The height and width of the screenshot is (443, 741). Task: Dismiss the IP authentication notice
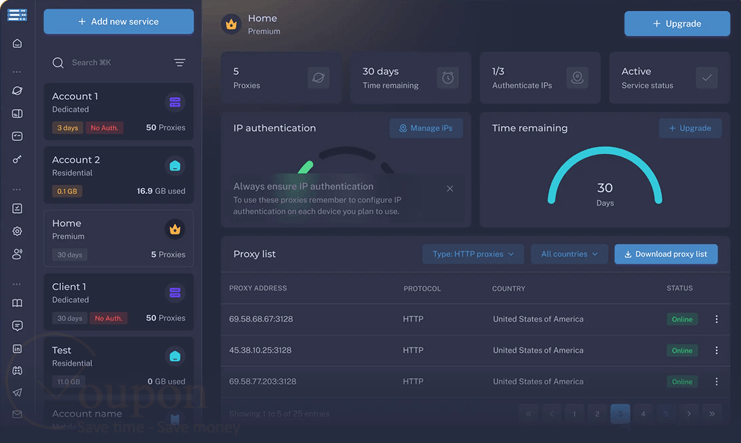[450, 189]
